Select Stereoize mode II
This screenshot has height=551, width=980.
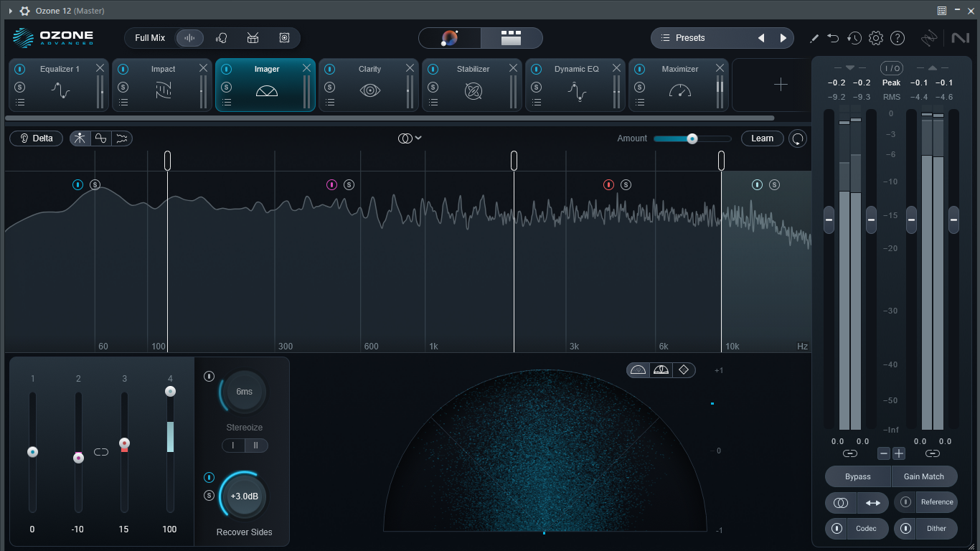pyautogui.click(x=256, y=446)
